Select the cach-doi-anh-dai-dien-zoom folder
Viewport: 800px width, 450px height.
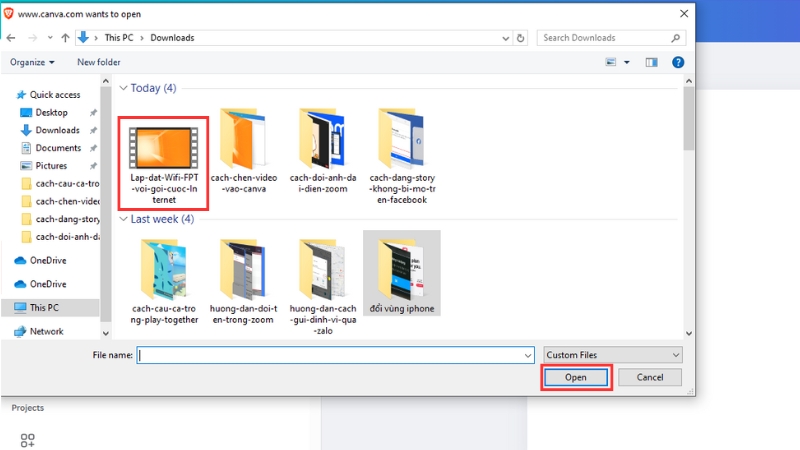pyautogui.click(x=322, y=151)
